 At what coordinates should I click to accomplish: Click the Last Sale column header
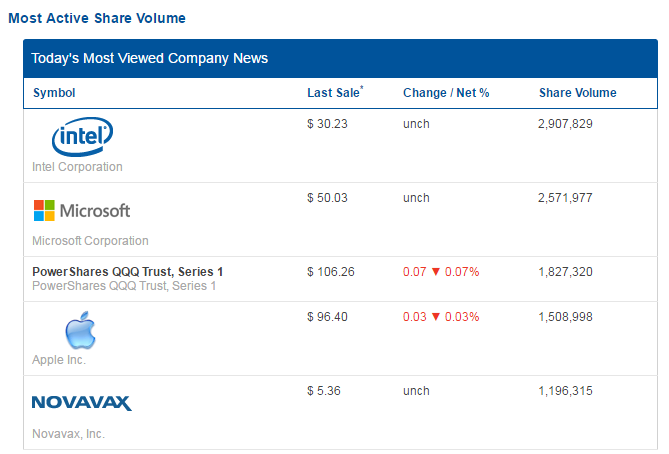335,92
